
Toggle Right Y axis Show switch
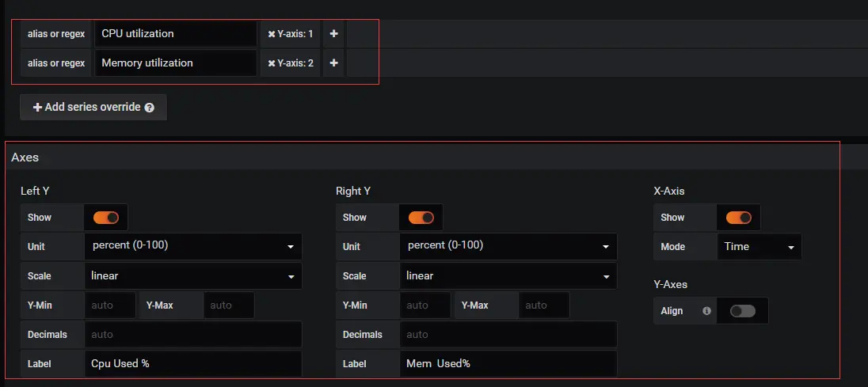(421, 218)
